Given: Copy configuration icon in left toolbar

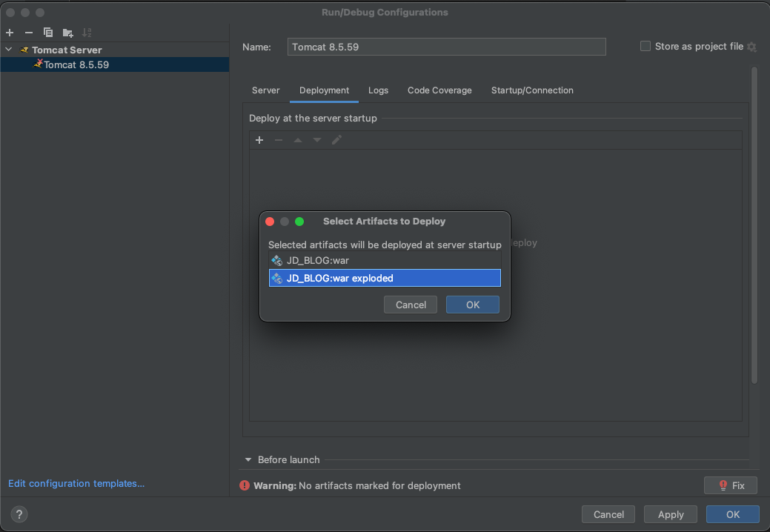Looking at the screenshot, I should 48,33.
